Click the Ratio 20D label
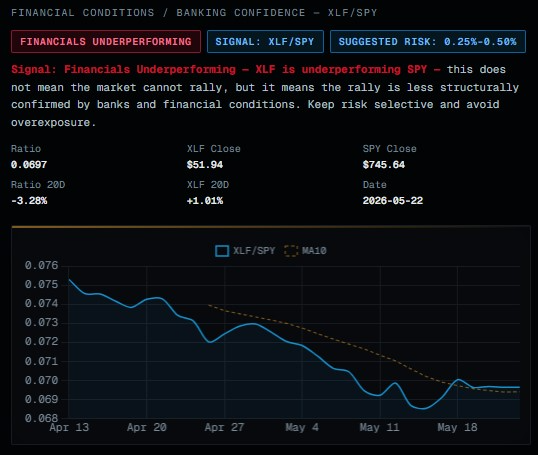538x455 pixels. point(38,185)
